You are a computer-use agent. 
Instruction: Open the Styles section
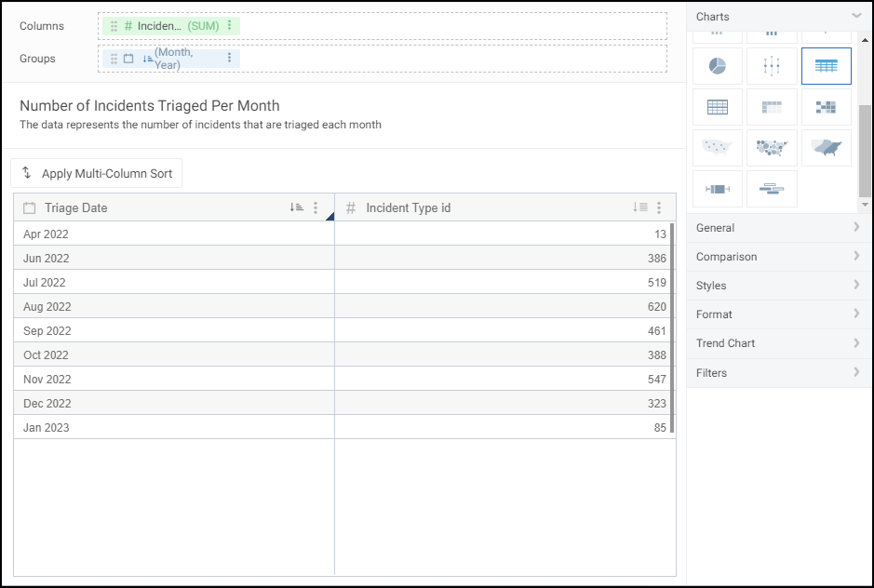(x=779, y=286)
